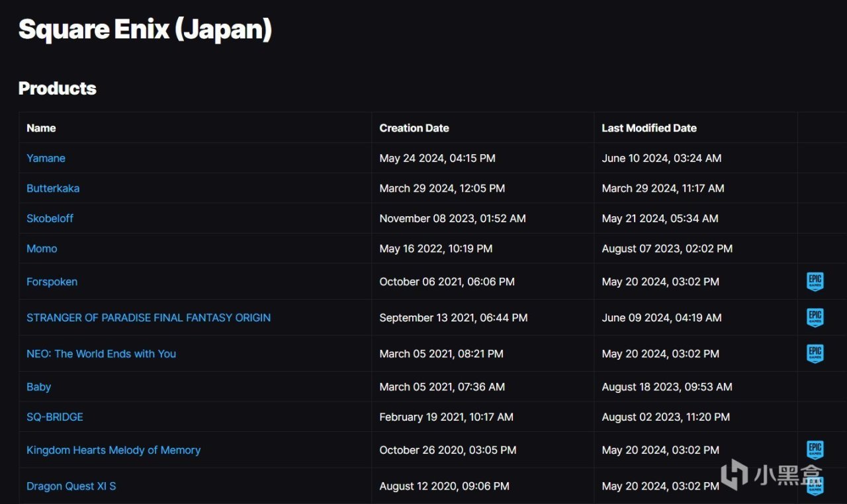Select creation date March 05 2021, 08:21 PM
847x504 pixels.
(x=441, y=354)
